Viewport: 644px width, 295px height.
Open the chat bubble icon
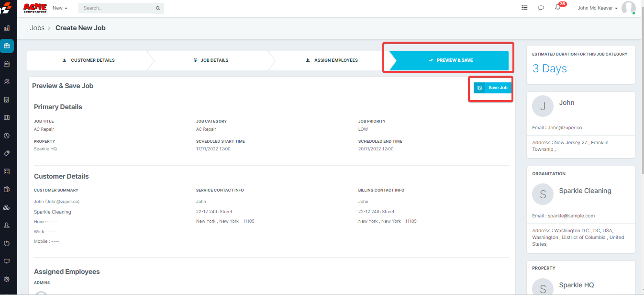click(541, 8)
